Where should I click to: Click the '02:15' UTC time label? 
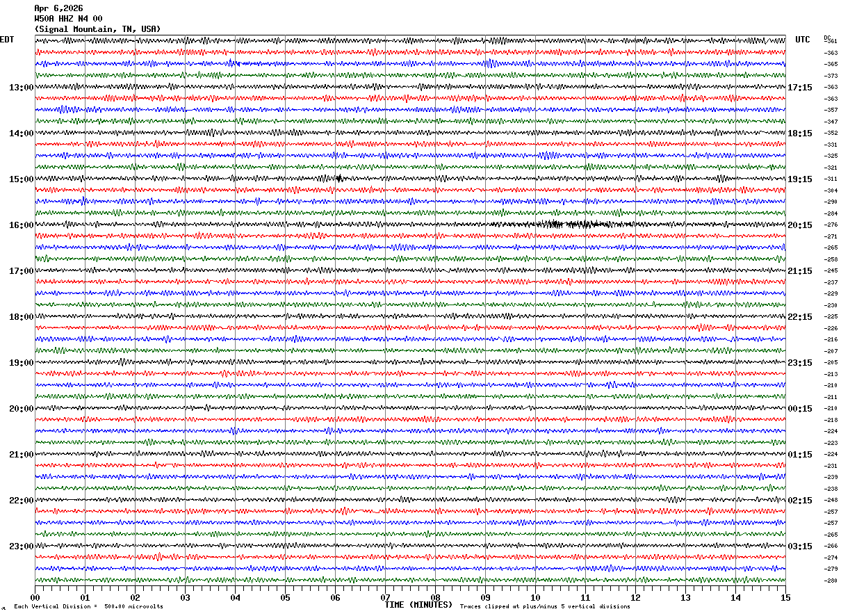click(799, 501)
